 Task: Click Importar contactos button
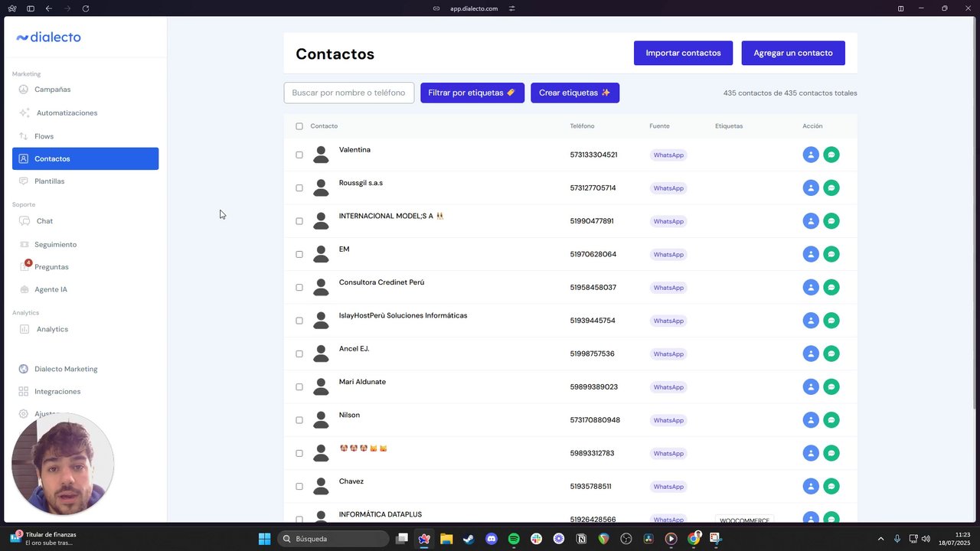(x=683, y=53)
